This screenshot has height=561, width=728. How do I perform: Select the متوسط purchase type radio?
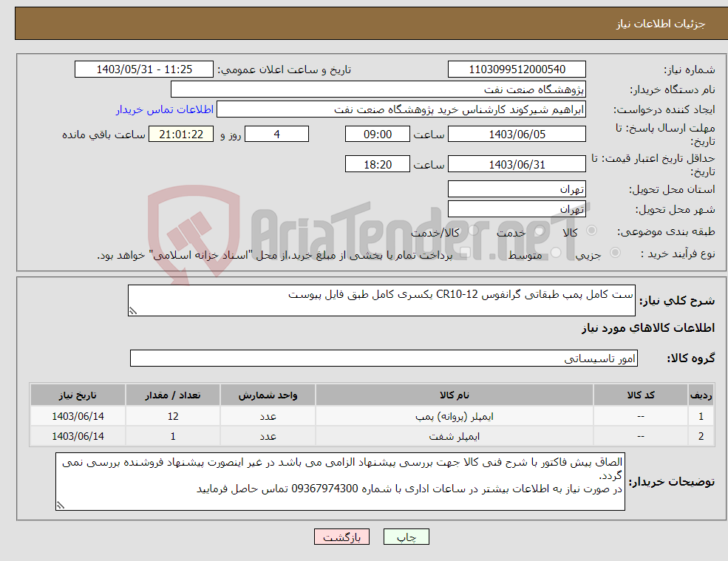point(556,252)
